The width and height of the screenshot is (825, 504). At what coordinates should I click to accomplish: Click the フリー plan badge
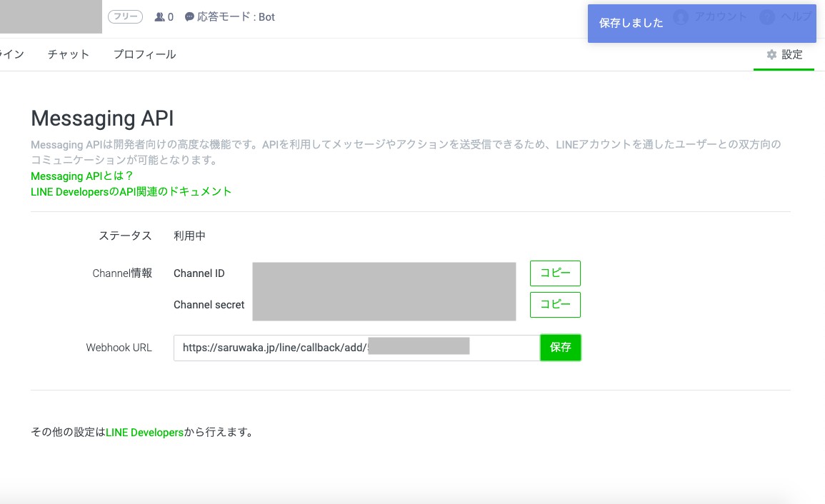[x=125, y=17]
